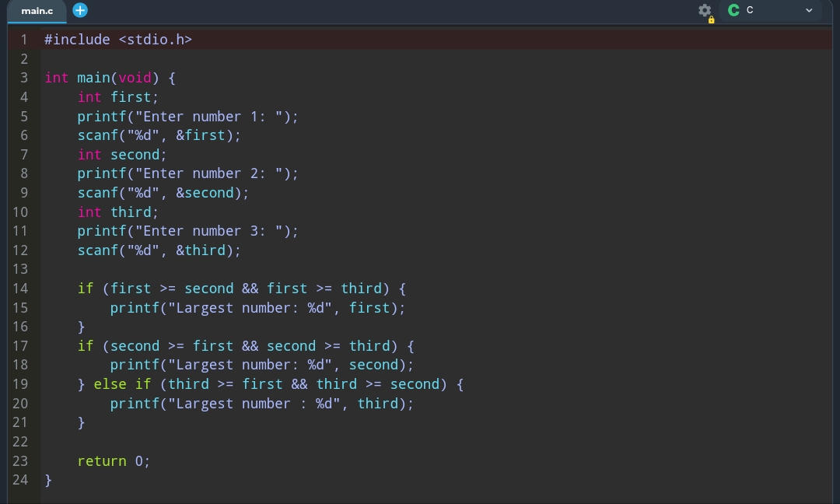Screen dimensions: 840x504
Task: Open the settings gear icon
Action: tap(705, 11)
